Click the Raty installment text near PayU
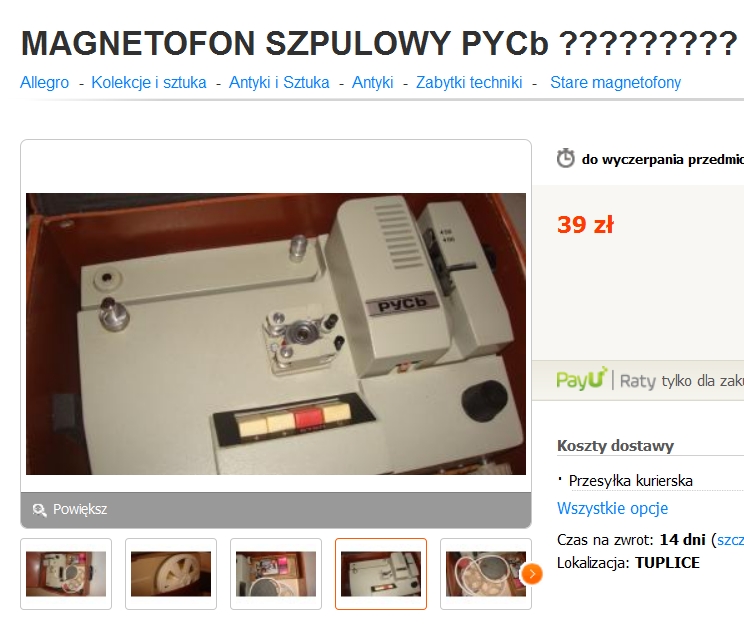Image resolution: width=744 pixels, height=624 pixels. (638, 381)
